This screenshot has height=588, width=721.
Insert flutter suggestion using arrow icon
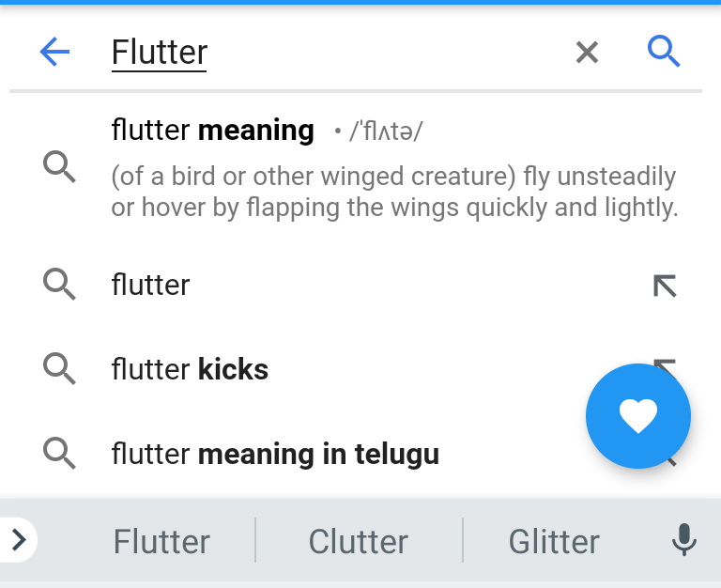click(x=665, y=286)
